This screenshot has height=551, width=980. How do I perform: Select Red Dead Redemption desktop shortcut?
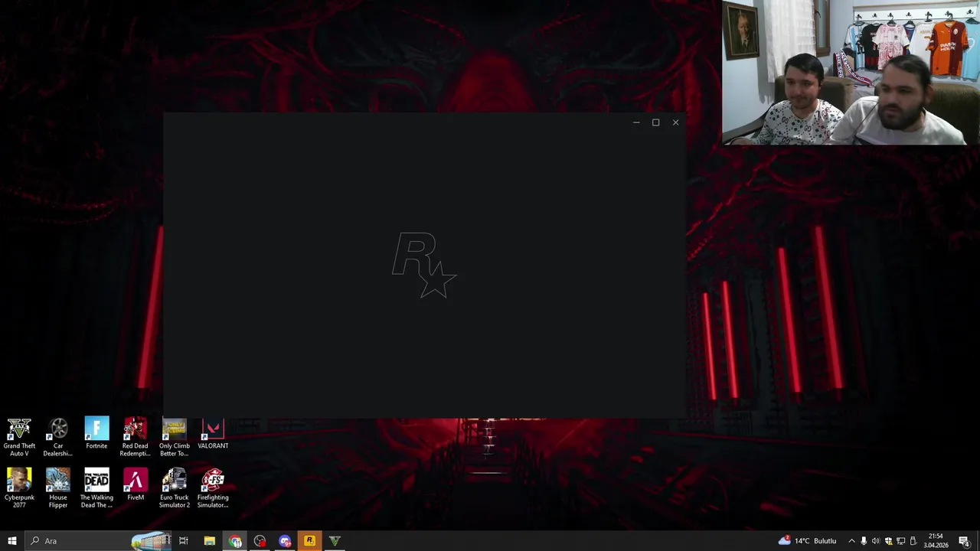tap(135, 437)
